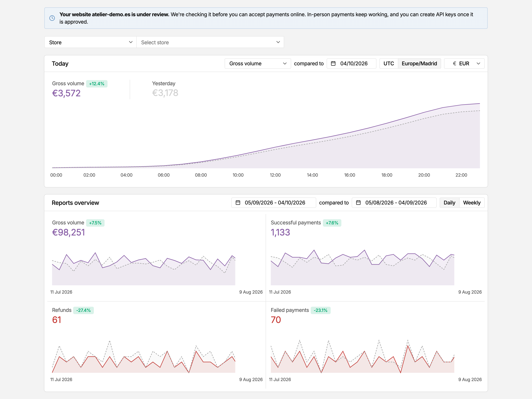
Task: Click the euro symbol icon
Action: click(x=454, y=63)
